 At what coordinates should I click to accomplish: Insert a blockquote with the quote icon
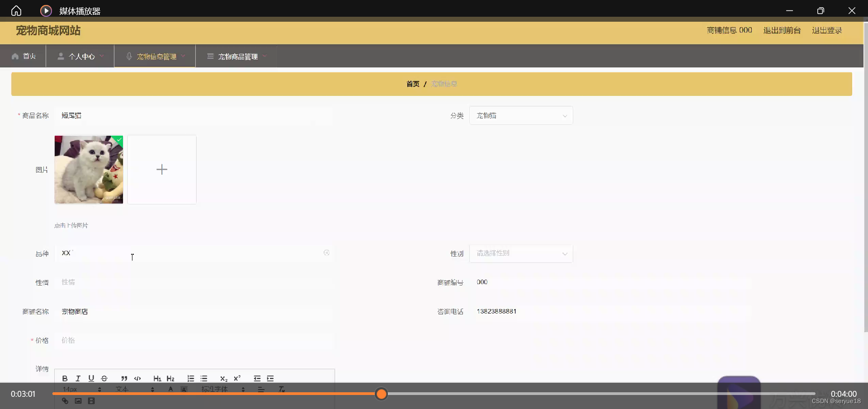124,378
